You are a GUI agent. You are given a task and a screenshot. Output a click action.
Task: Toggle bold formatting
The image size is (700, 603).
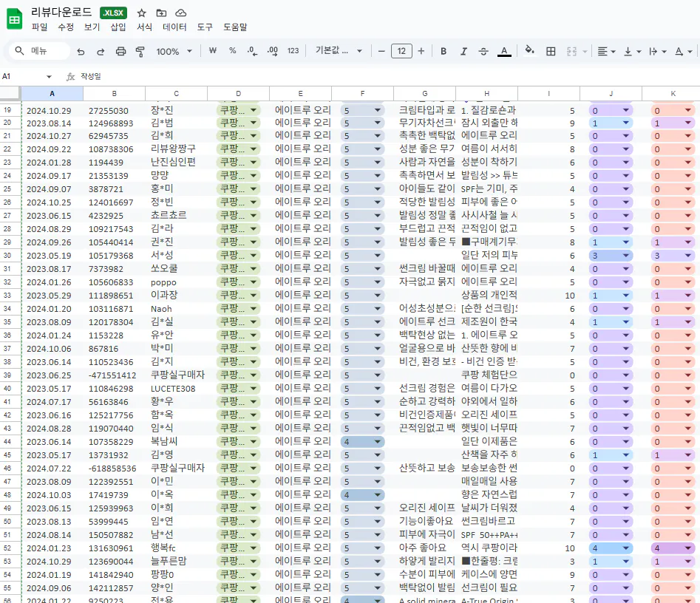[x=444, y=51]
